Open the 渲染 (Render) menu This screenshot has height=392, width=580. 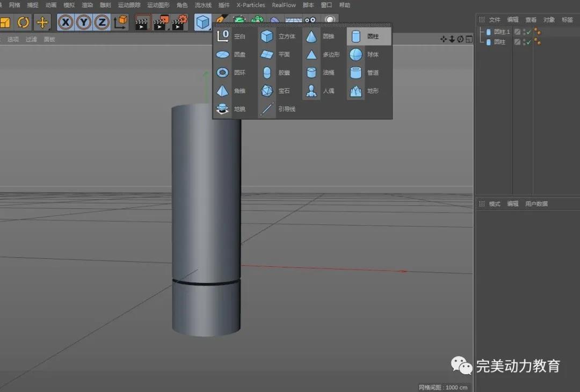tap(87, 5)
